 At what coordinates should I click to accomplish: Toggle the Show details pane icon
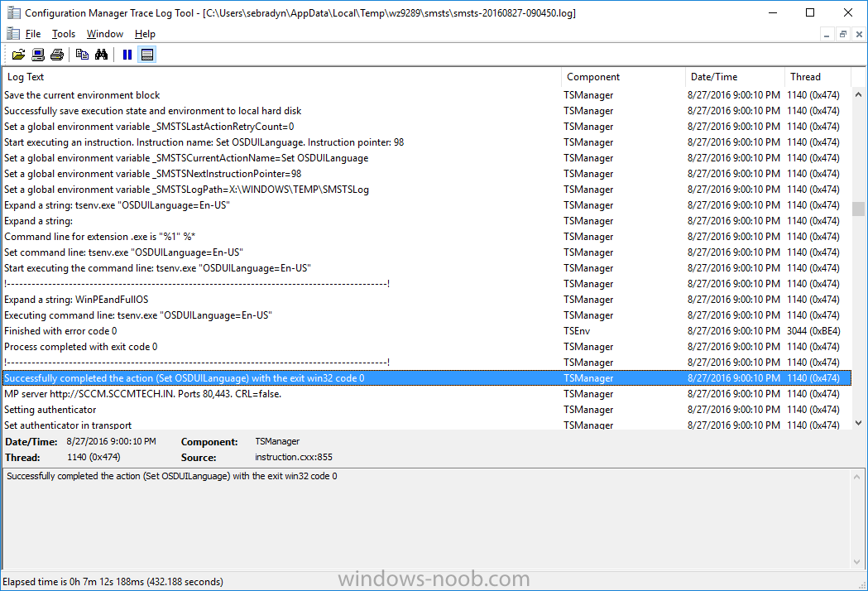click(146, 55)
